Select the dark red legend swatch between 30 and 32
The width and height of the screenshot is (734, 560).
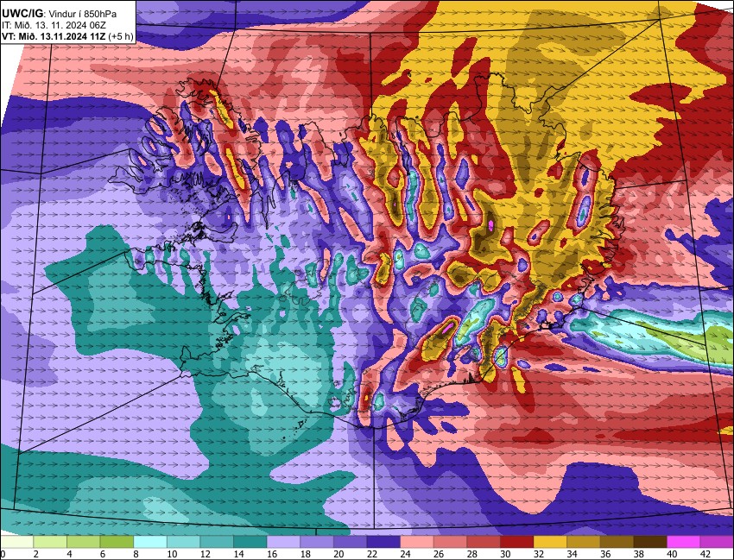516,542
